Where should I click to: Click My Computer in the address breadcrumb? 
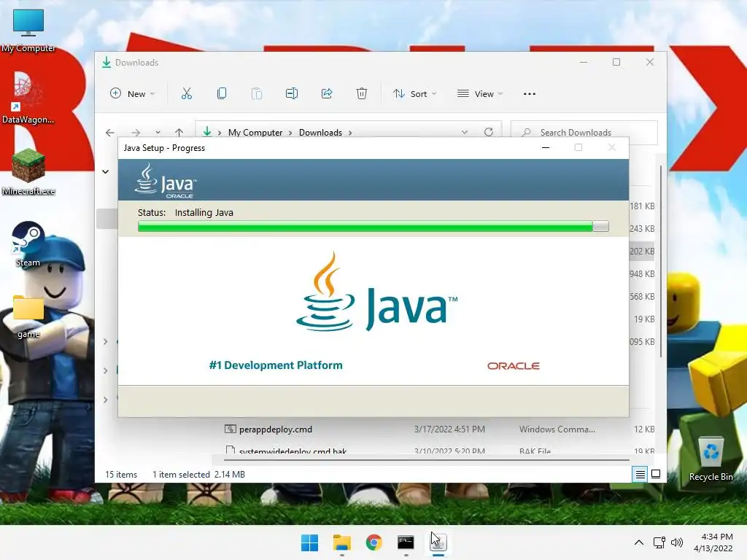255,133
